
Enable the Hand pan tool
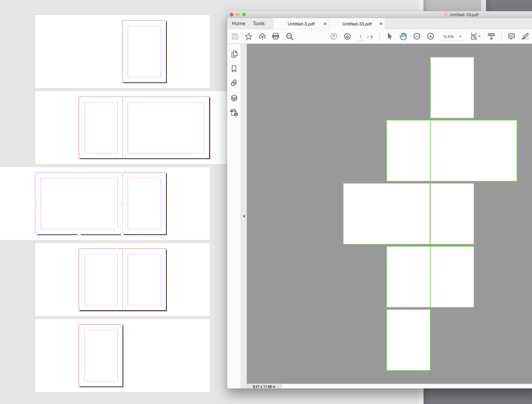(403, 36)
